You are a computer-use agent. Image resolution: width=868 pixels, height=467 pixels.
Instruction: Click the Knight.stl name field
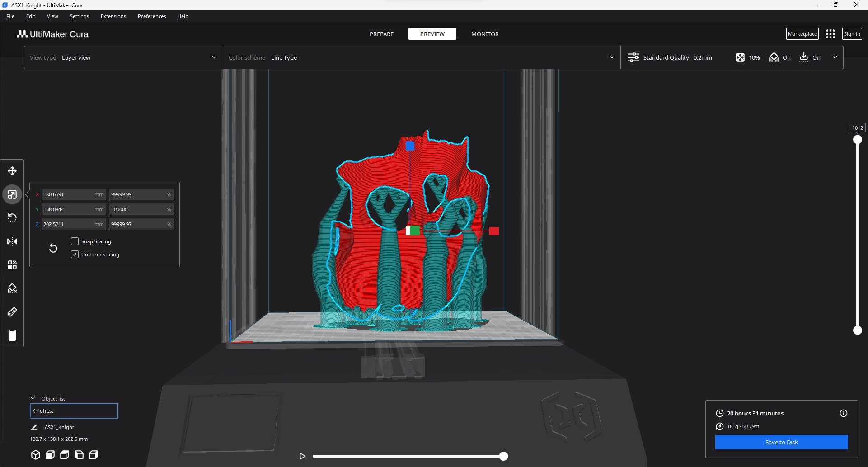coord(73,410)
